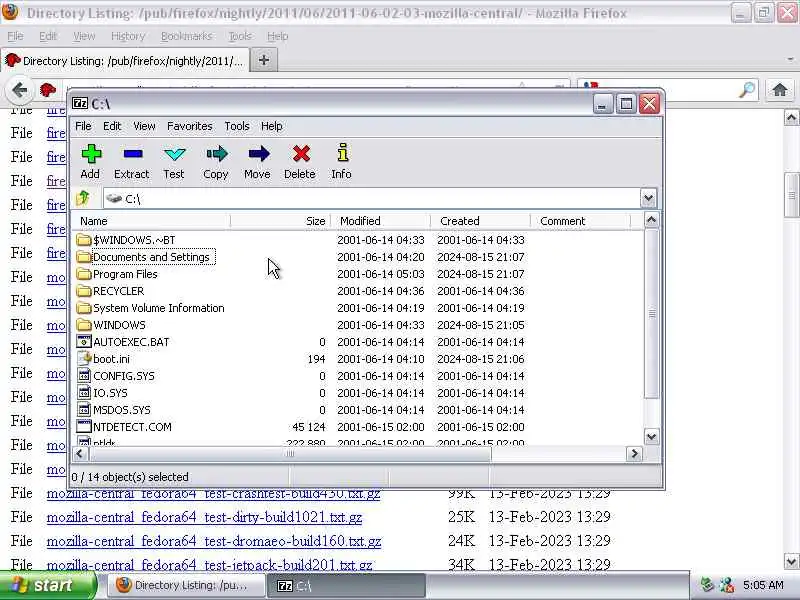Select the MSDOS.SYS file icon
The height and width of the screenshot is (600, 800).
click(84, 410)
